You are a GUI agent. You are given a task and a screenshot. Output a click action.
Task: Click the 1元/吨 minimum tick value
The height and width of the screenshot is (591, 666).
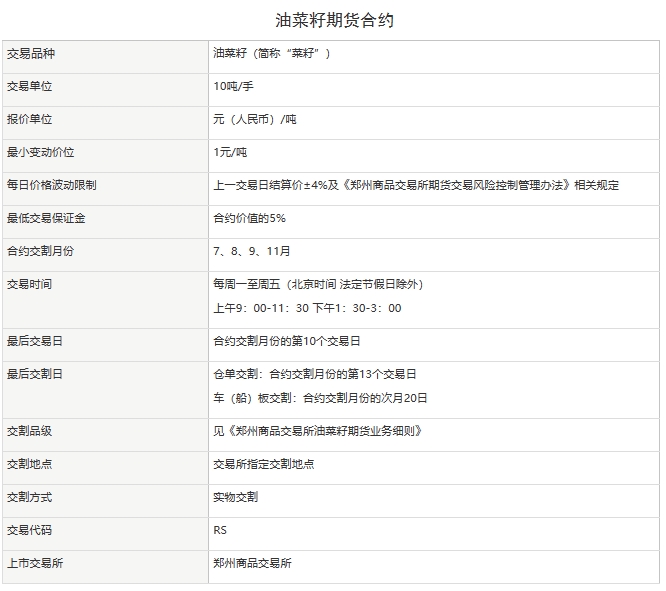point(230,153)
